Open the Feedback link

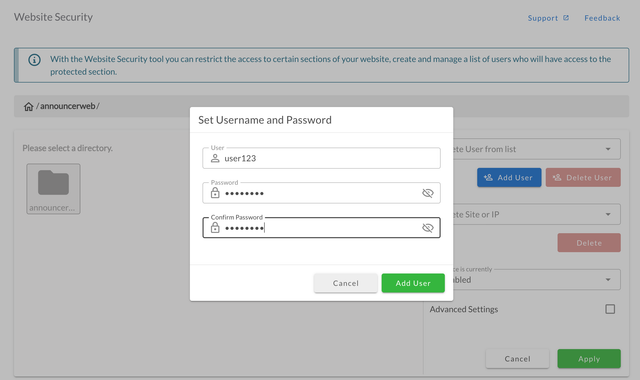click(602, 18)
